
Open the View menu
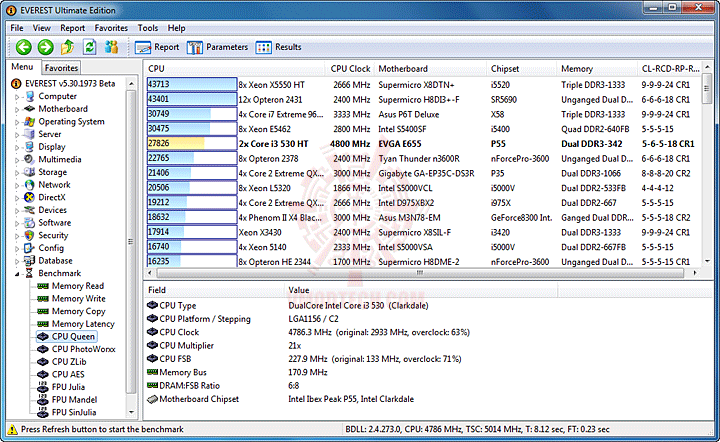click(41, 28)
